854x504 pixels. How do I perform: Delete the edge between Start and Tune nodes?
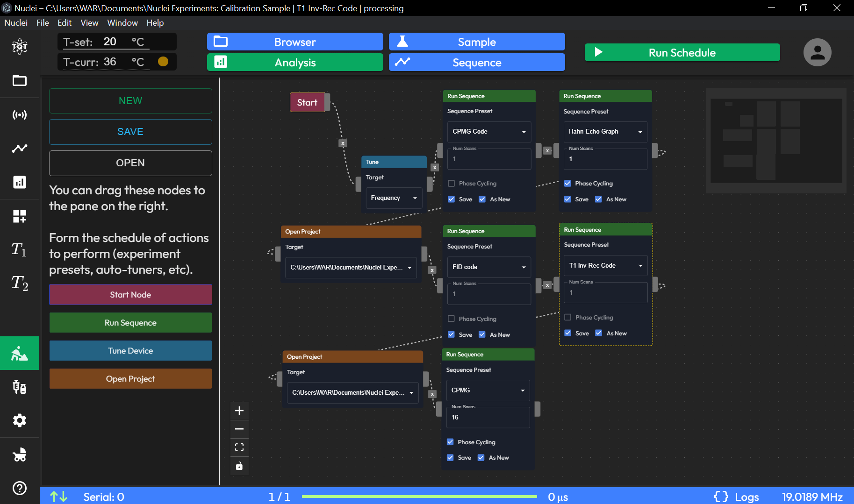tap(343, 143)
